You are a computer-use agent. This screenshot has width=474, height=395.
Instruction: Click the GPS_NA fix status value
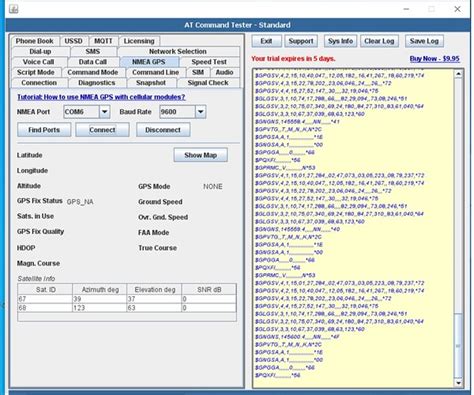[80, 202]
